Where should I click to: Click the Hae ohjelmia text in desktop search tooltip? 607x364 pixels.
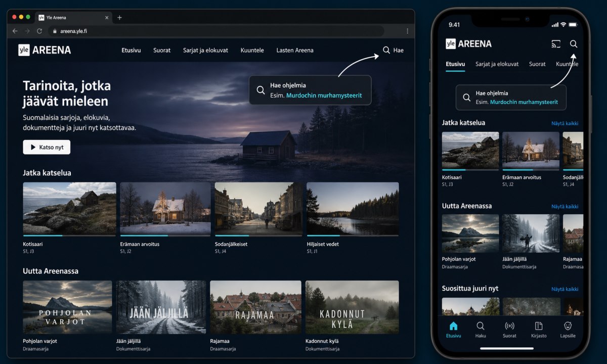[x=288, y=85]
